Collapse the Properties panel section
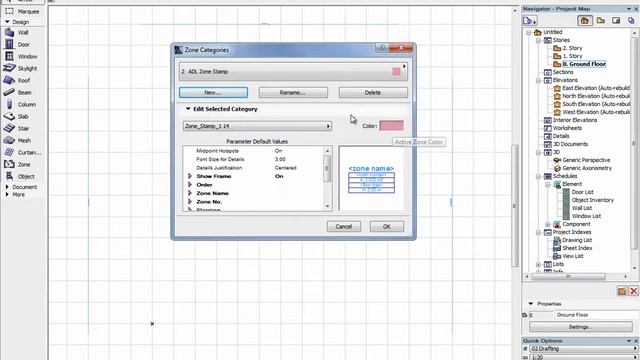The width and height of the screenshot is (640, 360). [531, 304]
